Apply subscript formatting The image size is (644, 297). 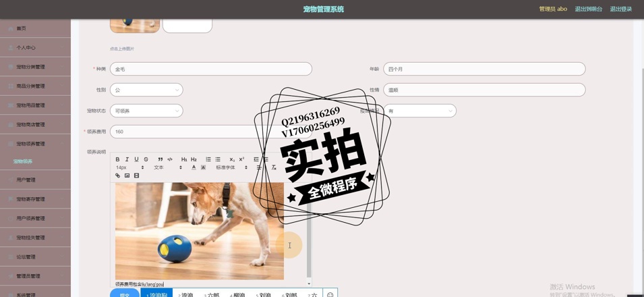(232, 159)
